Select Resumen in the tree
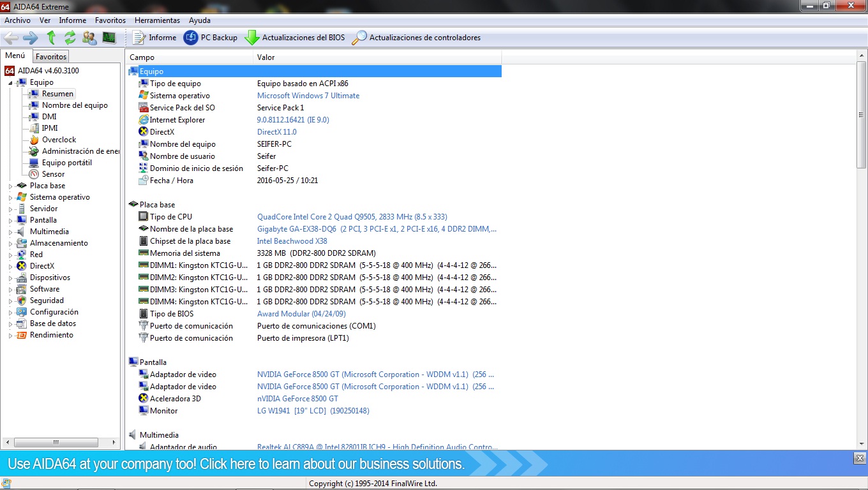 57,94
